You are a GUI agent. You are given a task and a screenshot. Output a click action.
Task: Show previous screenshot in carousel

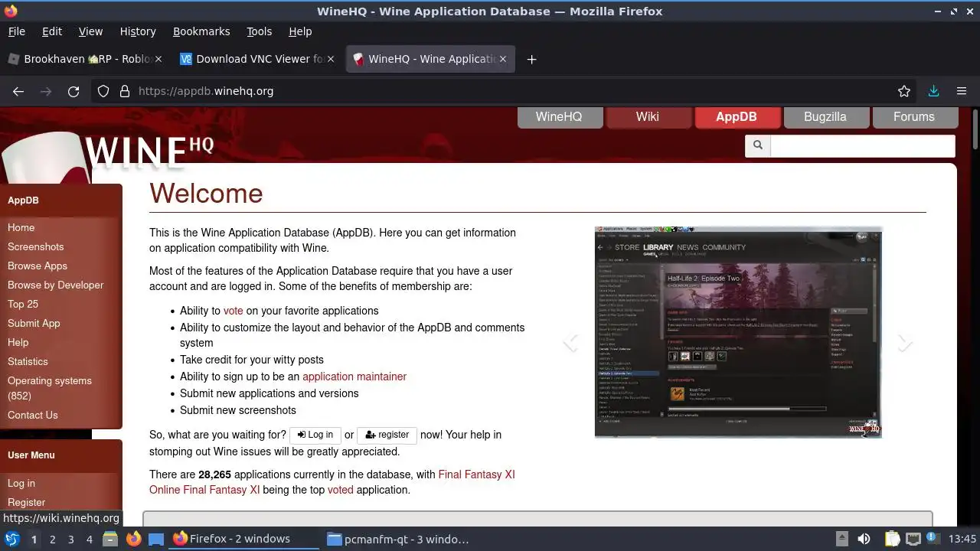point(570,342)
